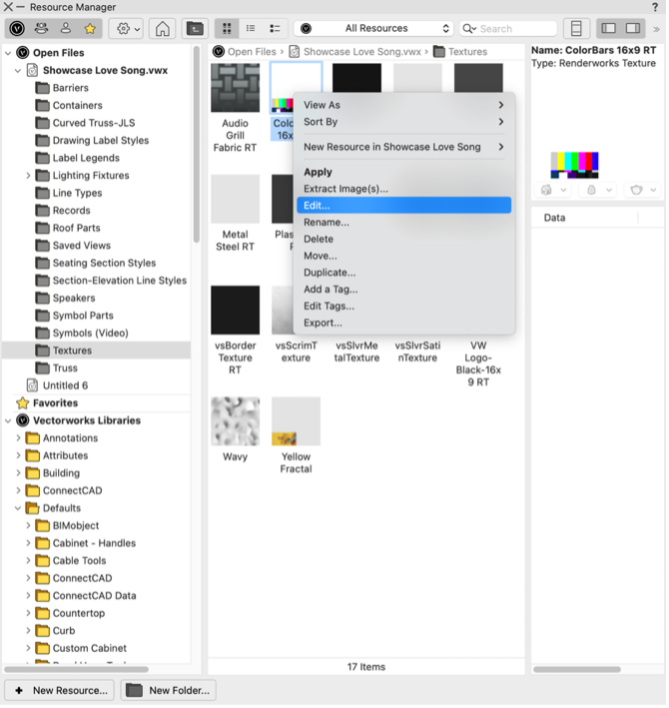This screenshot has height=708, width=669.
Task: Click the Vectorworks libraries filter icon
Action: 18,29
